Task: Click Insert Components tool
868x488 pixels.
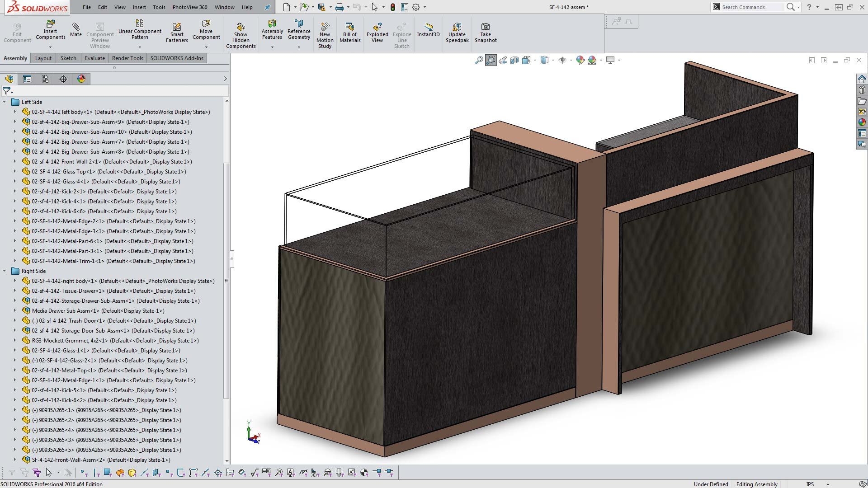Action: tap(51, 30)
